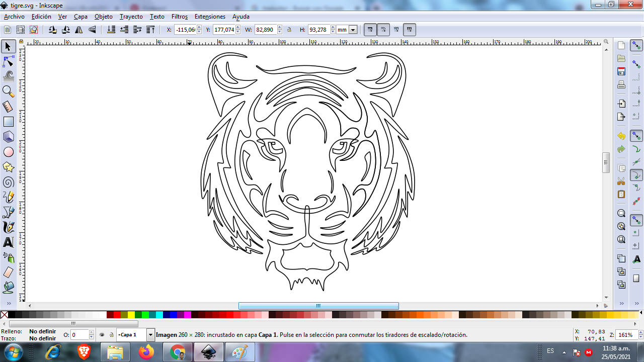This screenshot has width=644, height=362.
Task: Open the Trayecto menu
Action: point(131,17)
